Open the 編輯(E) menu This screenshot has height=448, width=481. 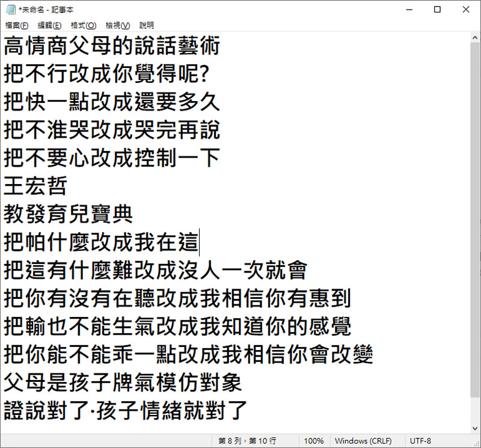pyautogui.click(x=49, y=25)
